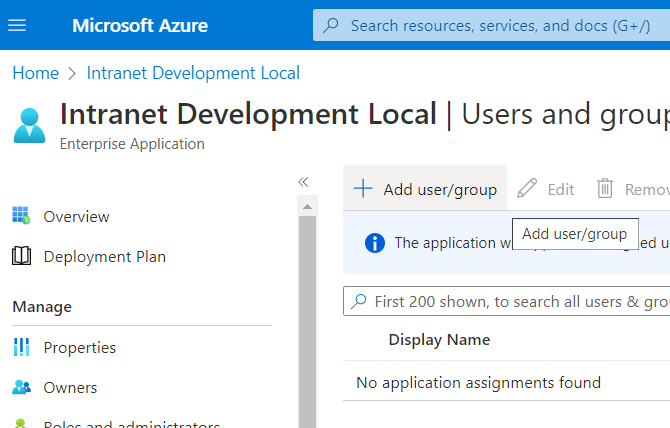This screenshot has height=428, width=670.
Task: Click the Enterprise Application subtitle
Action: click(x=132, y=144)
